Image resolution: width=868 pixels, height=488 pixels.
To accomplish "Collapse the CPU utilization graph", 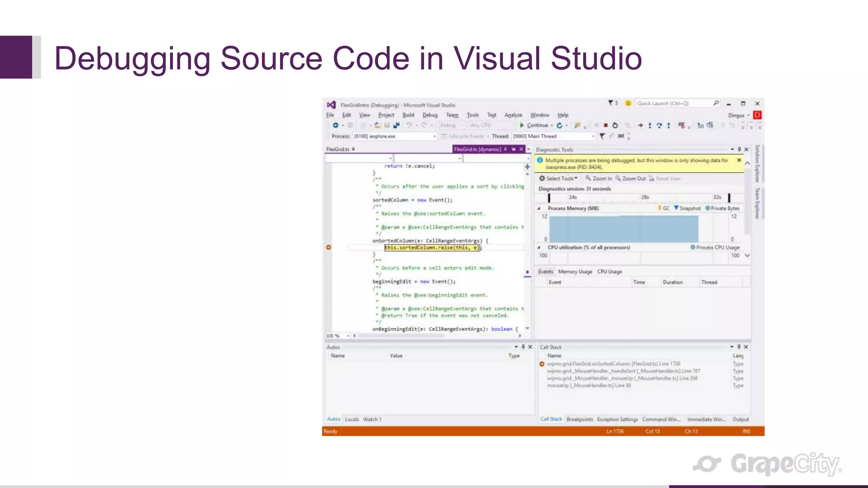I will tap(539, 247).
